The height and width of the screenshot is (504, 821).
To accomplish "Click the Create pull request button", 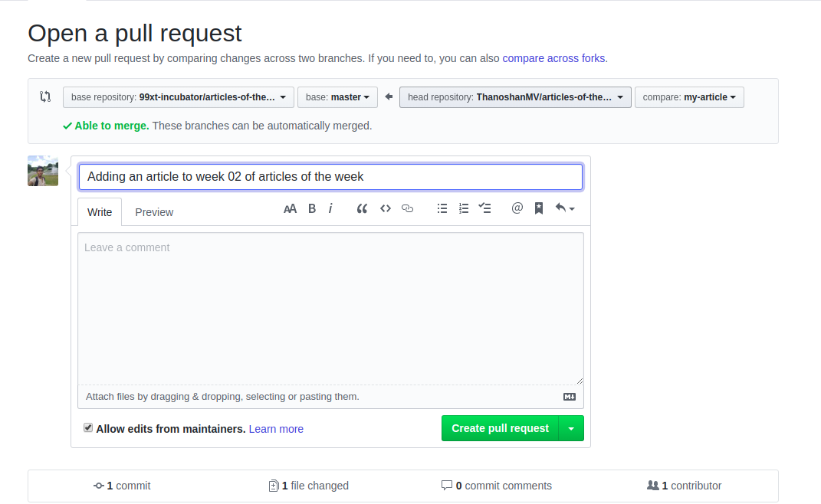I will pyautogui.click(x=500, y=428).
